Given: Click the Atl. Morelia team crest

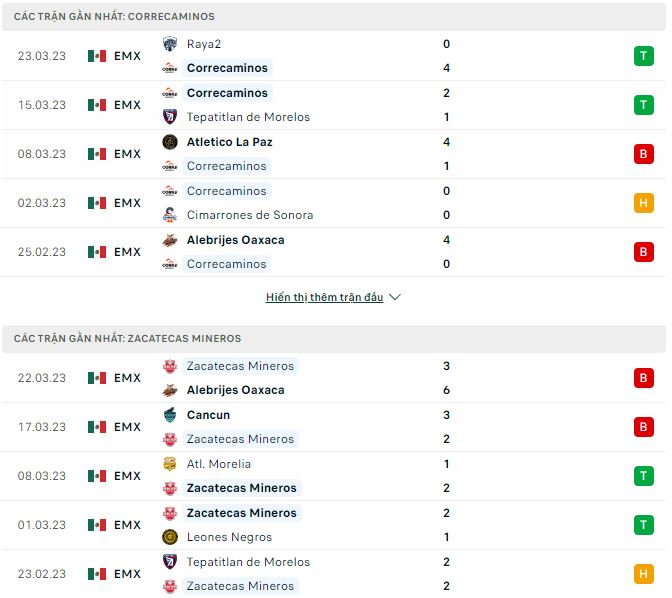Looking at the screenshot, I should tap(170, 464).
